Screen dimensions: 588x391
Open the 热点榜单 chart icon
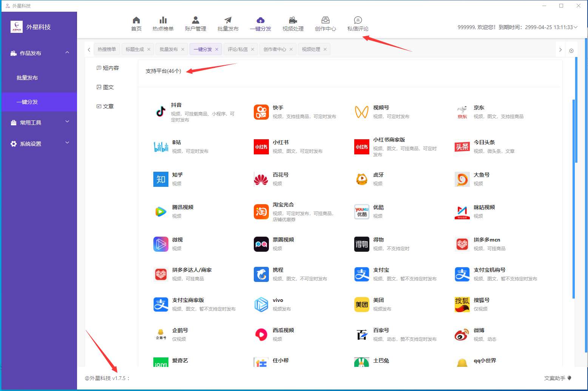(163, 20)
